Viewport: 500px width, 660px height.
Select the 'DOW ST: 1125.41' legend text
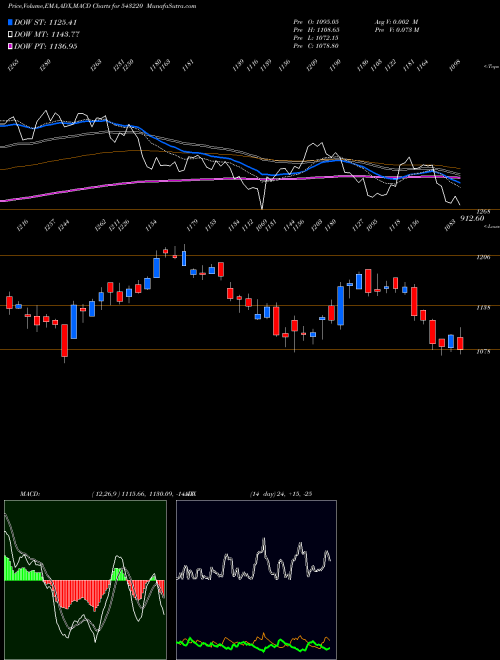pos(45,22)
